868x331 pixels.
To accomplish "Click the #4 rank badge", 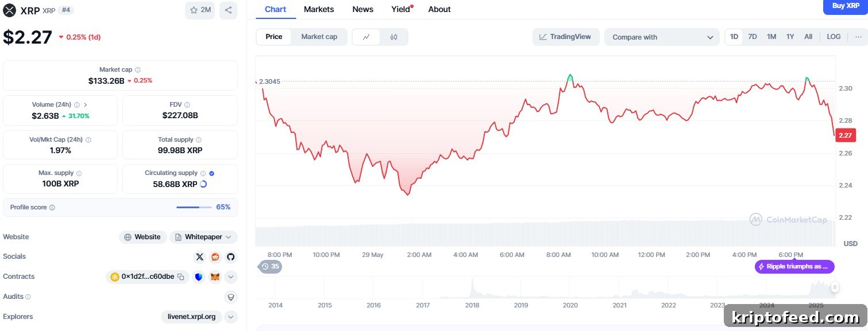I will (66, 10).
